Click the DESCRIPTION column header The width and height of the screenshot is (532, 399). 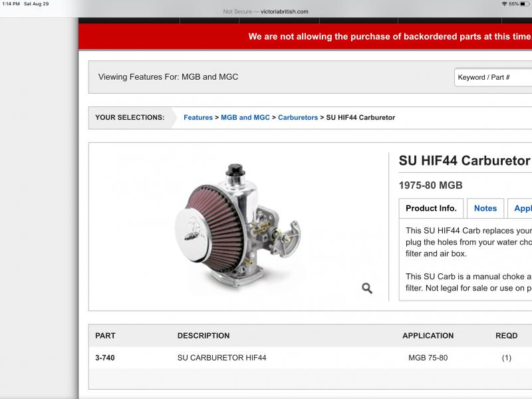point(203,336)
